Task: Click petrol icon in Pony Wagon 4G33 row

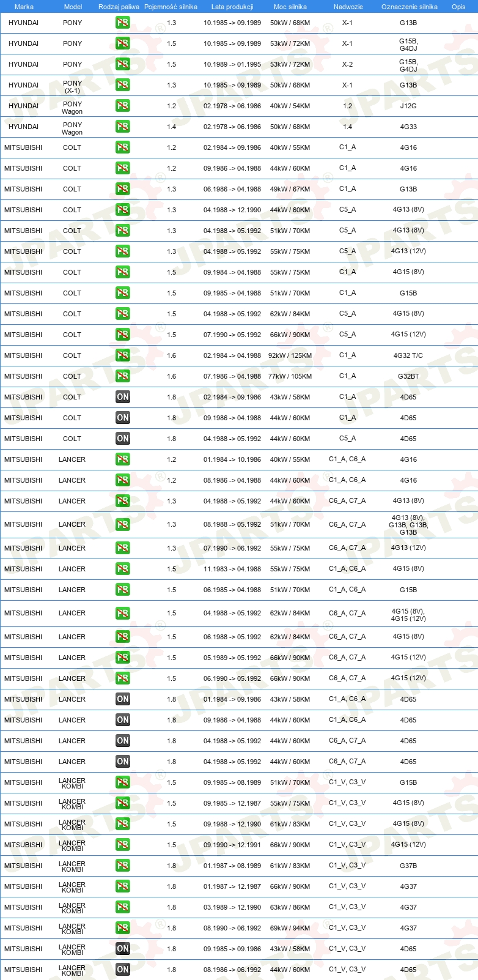Action: tap(123, 127)
